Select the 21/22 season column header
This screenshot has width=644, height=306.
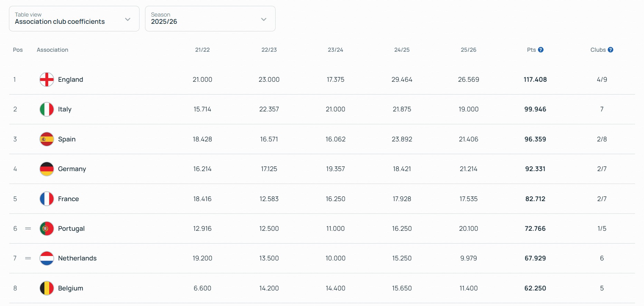point(202,50)
